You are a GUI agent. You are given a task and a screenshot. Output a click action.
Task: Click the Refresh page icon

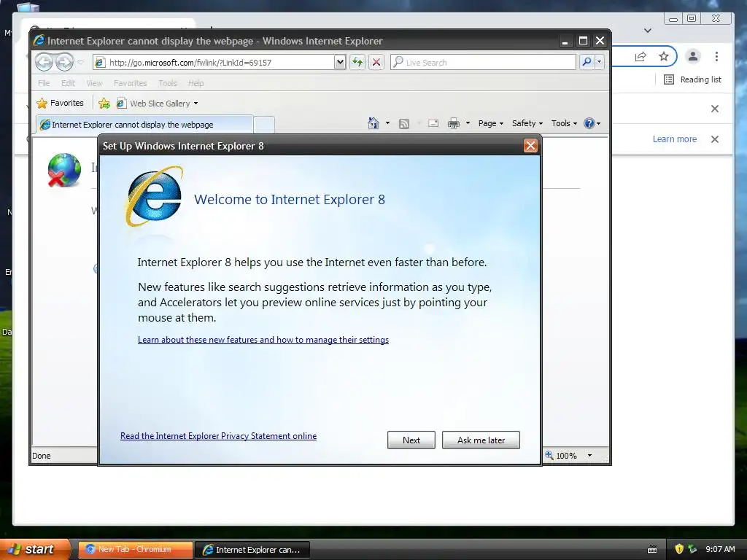(357, 63)
